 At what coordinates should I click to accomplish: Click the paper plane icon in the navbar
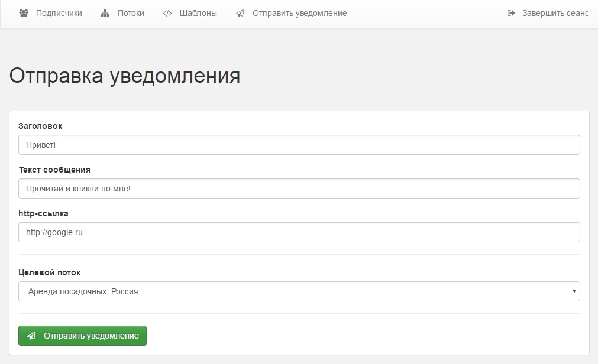pos(240,13)
